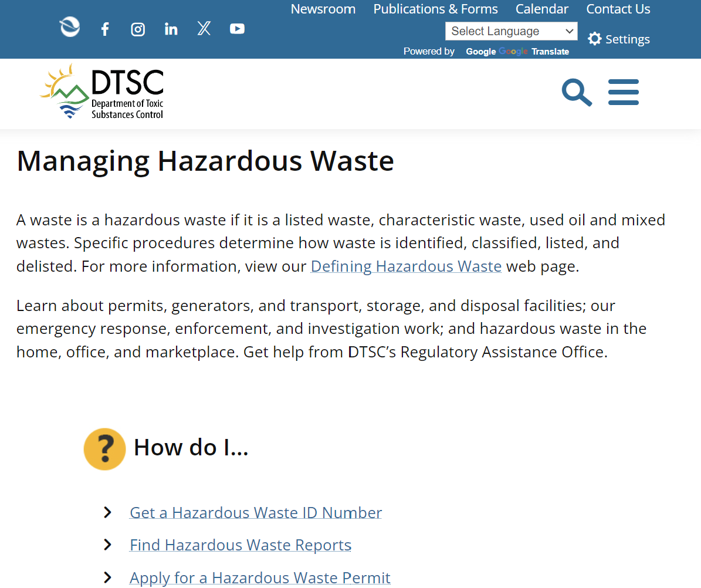Click the CA.gov logo icon

click(69, 27)
